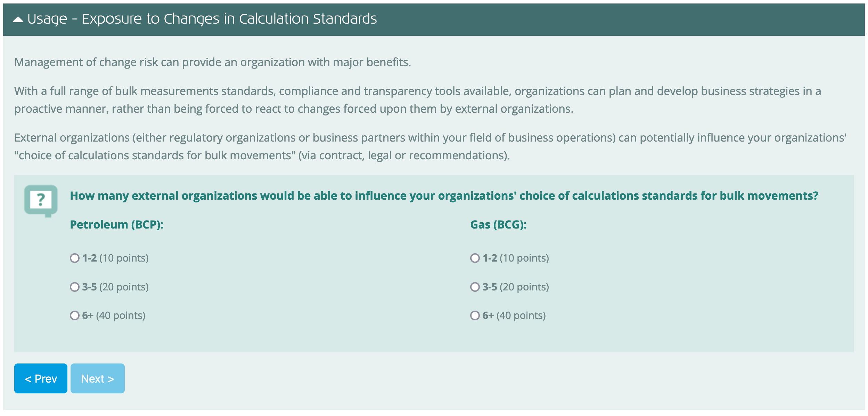Choose 20 points option under Gas
The height and width of the screenshot is (416, 868).
[475, 287]
